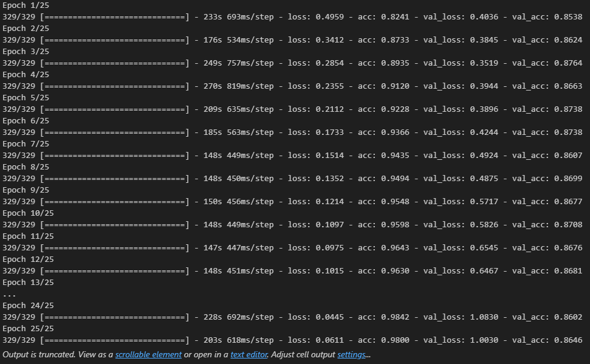Click the '203s 618ms/step' timing text
The width and height of the screenshot is (590, 364).
tap(239, 340)
